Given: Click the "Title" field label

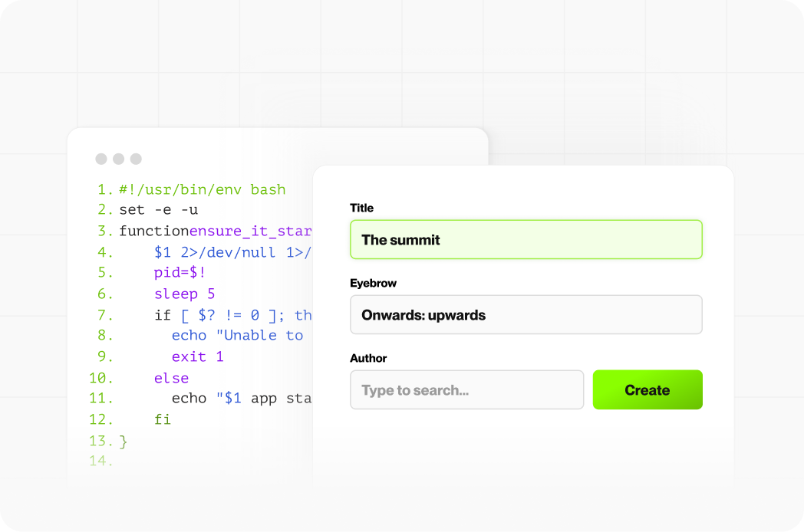Looking at the screenshot, I should pyautogui.click(x=361, y=208).
